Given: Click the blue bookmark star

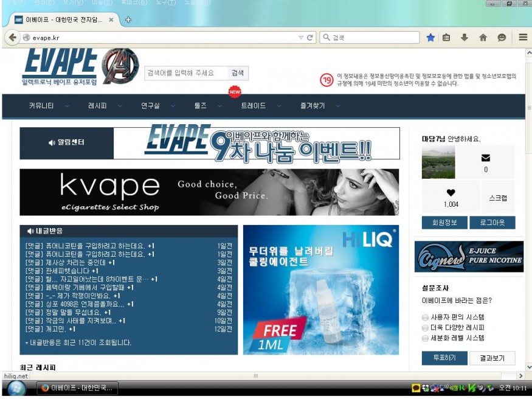Looking at the screenshot, I should click(430, 37).
